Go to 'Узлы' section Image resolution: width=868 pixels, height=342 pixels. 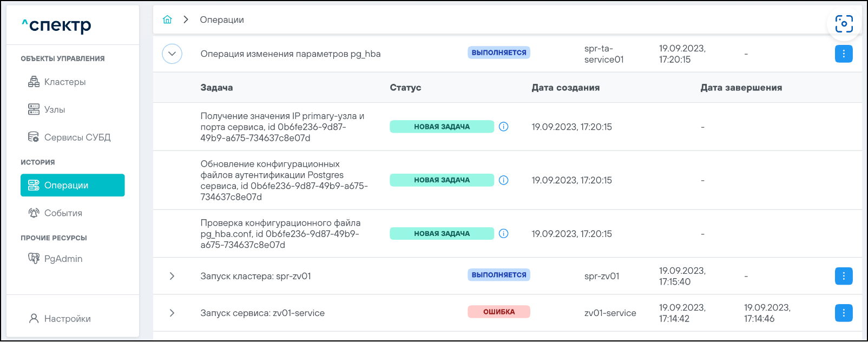(x=55, y=109)
